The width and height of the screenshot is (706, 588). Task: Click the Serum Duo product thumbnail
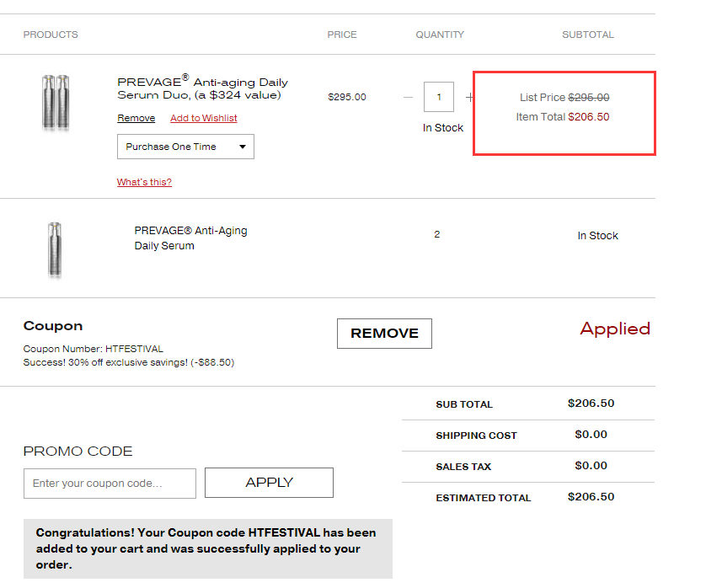(56, 102)
